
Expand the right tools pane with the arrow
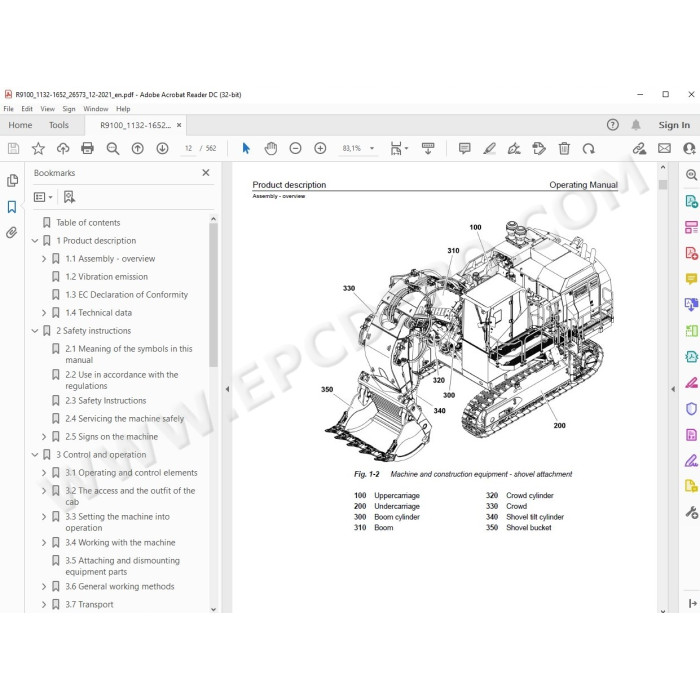click(673, 389)
